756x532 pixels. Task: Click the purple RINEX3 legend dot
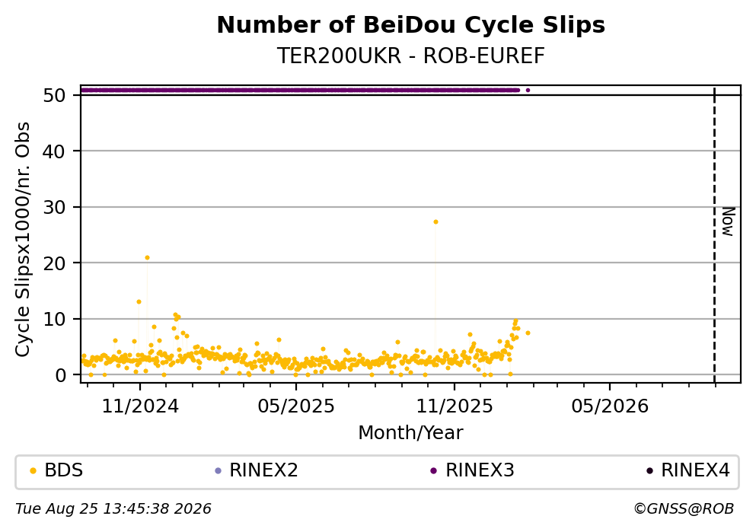pyautogui.click(x=433, y=471)
